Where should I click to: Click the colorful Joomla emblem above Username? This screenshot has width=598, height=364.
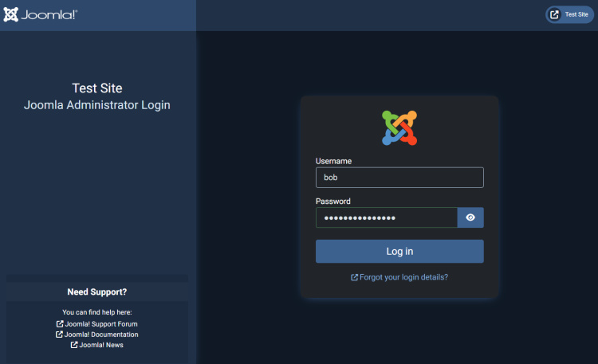pyautogui.click(x=399, y=127)
